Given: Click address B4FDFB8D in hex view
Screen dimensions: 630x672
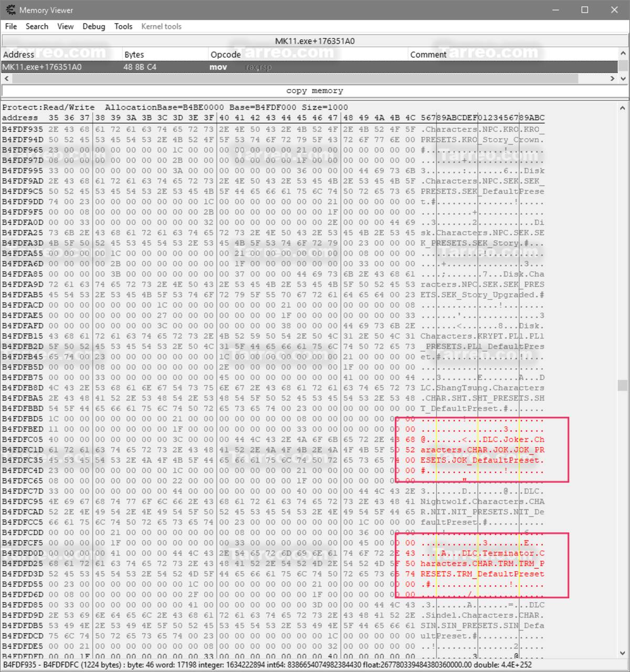Looking at the screenshot, I should click(x=23, y=387).
